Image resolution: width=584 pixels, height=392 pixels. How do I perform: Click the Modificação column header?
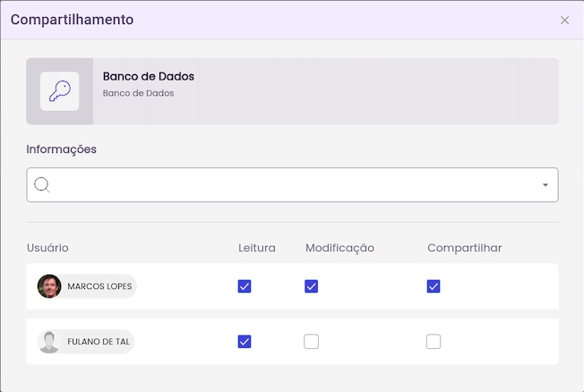[339, 248]
